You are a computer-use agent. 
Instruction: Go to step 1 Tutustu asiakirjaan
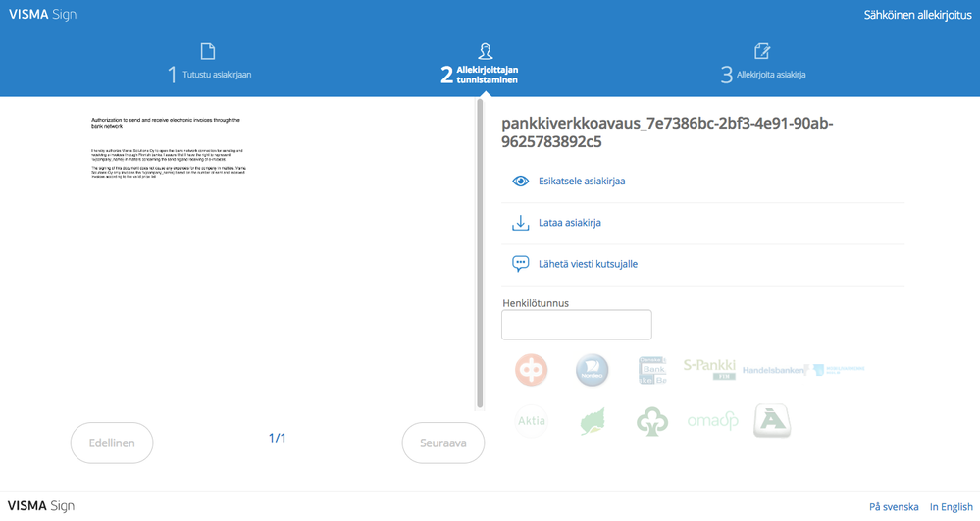pos(209,75)
